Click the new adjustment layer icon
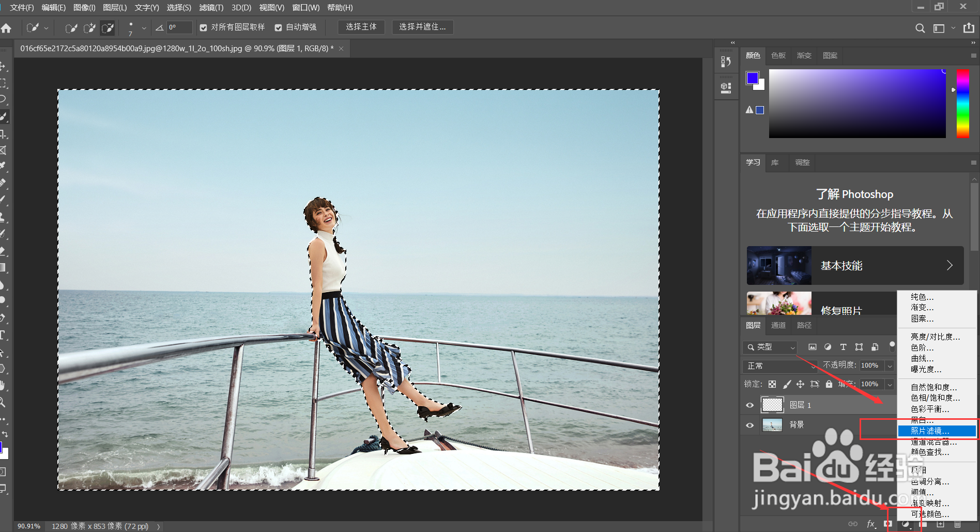Image resolution: width=980 pixels, height=532 pixels. [x=906, y=524]
